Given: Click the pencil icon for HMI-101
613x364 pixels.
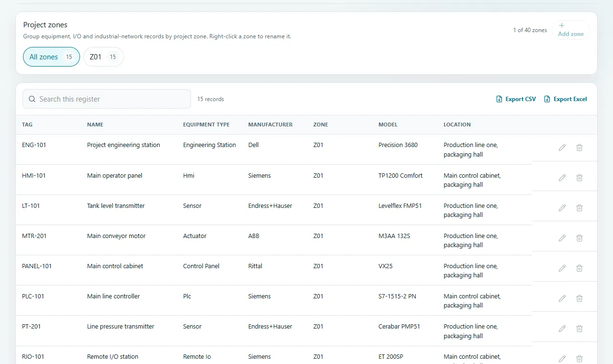Looking at the screenshot, I should pos(562,178).
